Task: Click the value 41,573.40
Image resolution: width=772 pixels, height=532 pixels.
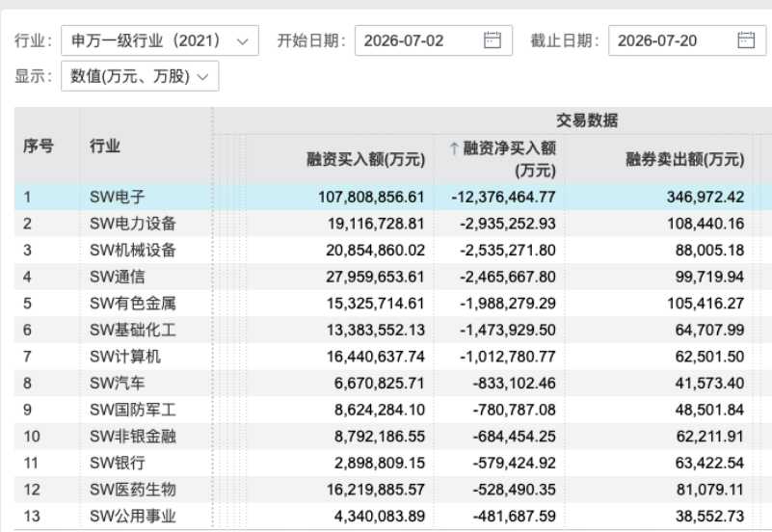Action: tap(709, 383)
